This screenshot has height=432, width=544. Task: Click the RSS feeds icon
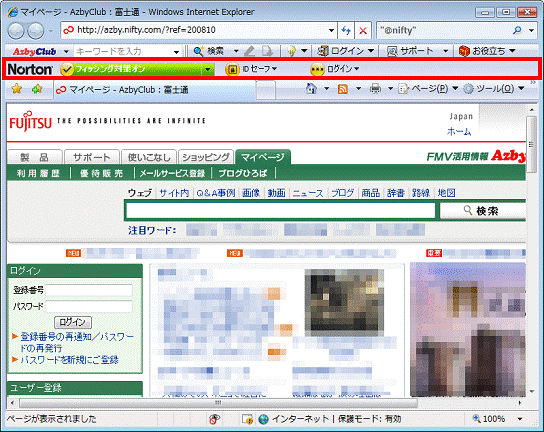[343, 89]
